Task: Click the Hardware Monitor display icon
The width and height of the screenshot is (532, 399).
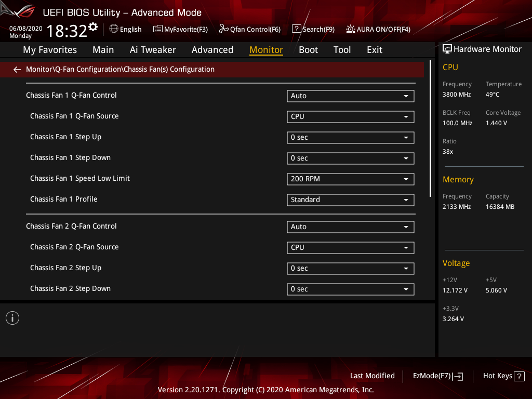Action: (447, 49)
